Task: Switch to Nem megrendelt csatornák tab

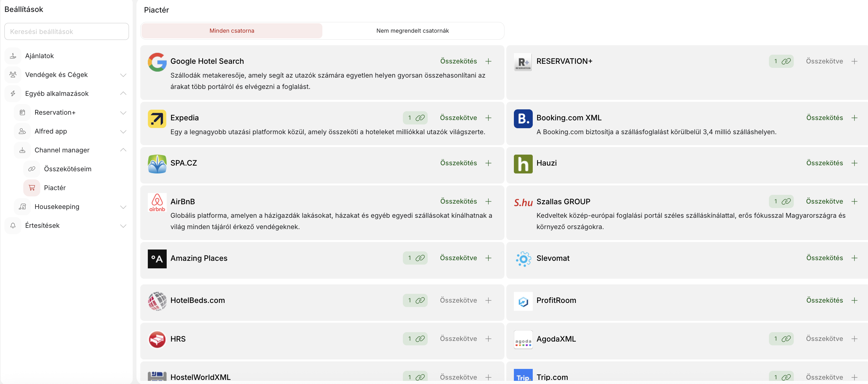Action: [412, 30]
